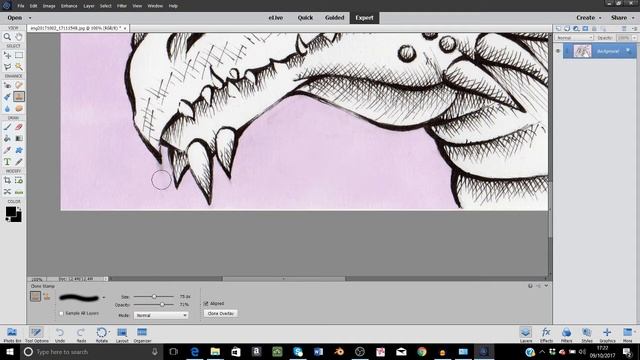Select the Zoom tool in toolbox
This screenshot has width=640, height=360.
(x=7, y=37)
